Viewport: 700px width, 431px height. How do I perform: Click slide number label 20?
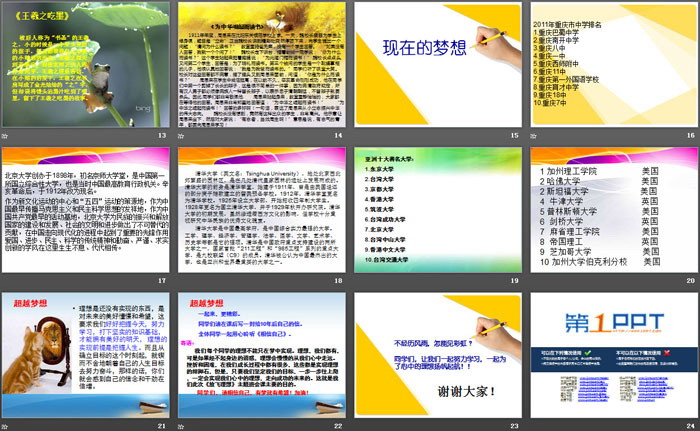691,280
